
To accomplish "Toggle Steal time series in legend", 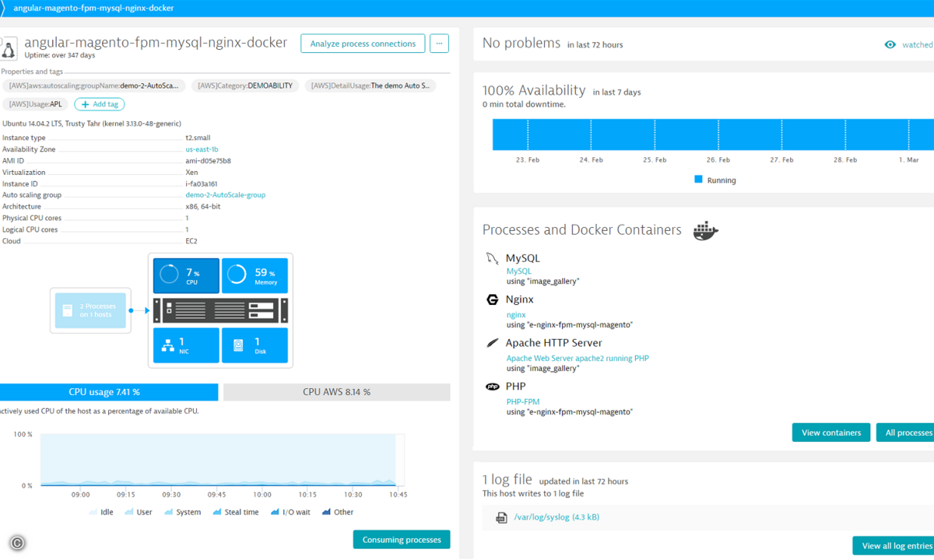I will pos(235,513).
